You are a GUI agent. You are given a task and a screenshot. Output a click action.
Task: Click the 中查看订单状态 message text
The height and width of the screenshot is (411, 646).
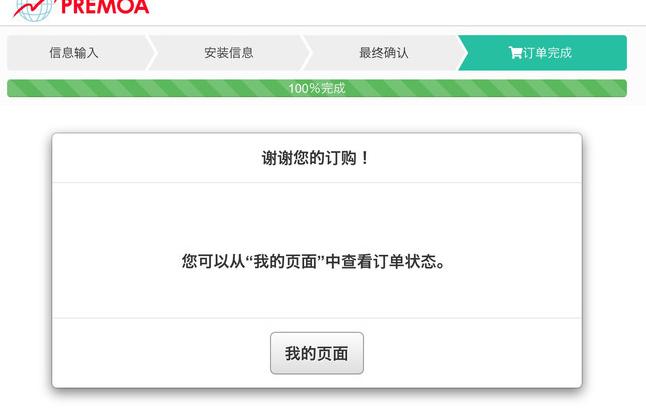[381, 262]
